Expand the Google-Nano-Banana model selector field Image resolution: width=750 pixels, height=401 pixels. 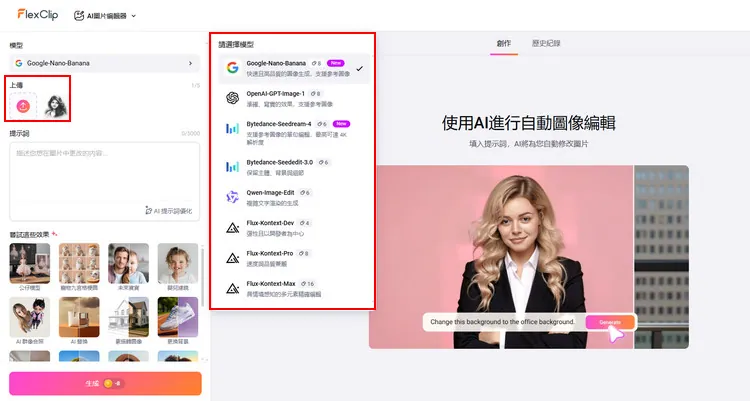[104, 63]
